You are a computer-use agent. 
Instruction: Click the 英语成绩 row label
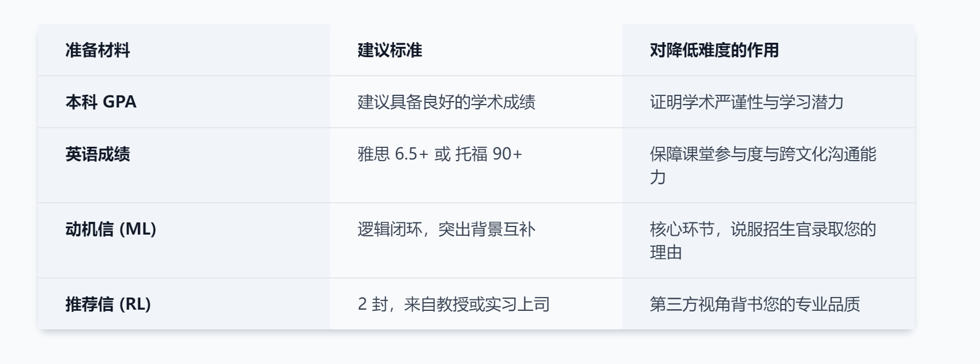click(x=98, y=154)
